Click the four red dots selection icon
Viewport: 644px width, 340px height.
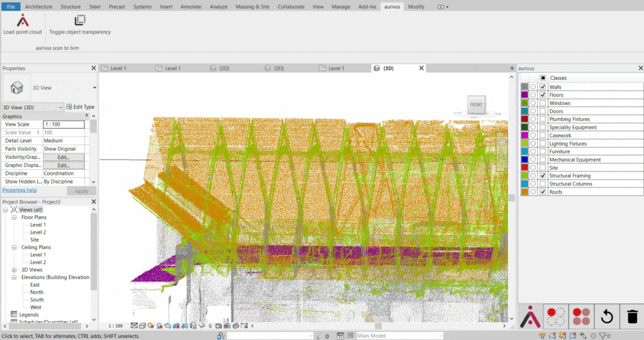[581, 317]
